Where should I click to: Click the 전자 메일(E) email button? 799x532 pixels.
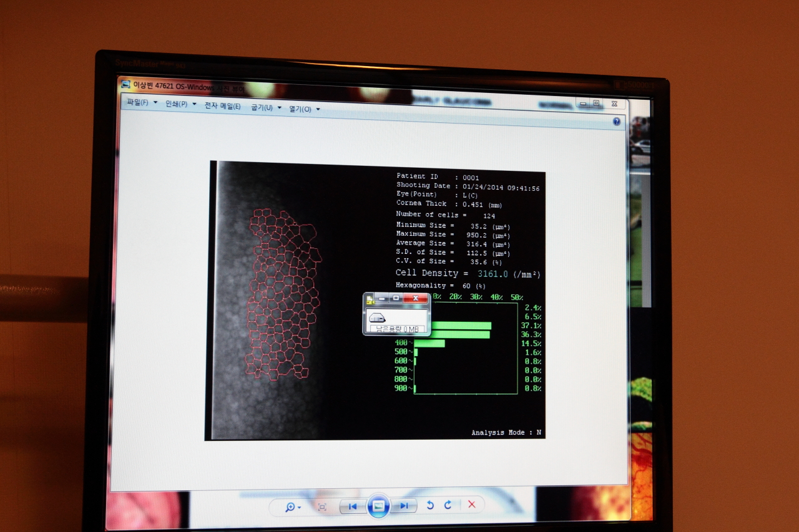point(222,106)
